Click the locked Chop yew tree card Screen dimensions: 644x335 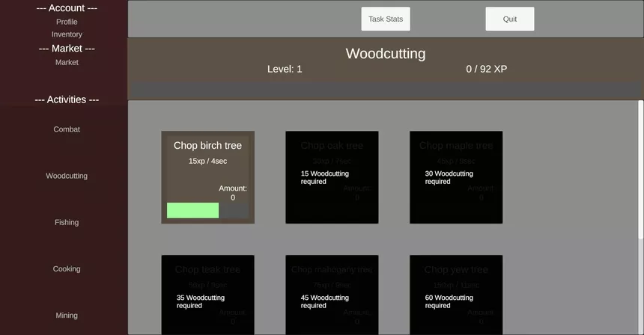coord(456,295)
